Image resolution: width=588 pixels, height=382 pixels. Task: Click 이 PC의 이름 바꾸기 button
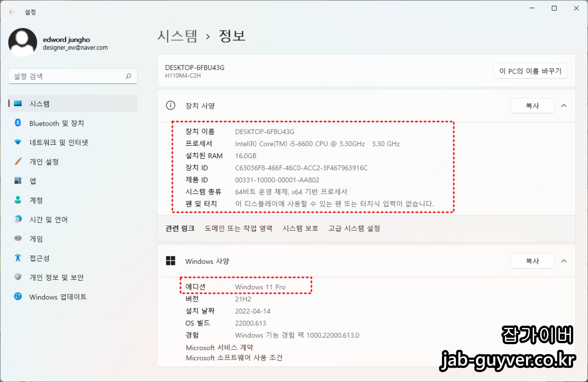(x=531, y=71)
